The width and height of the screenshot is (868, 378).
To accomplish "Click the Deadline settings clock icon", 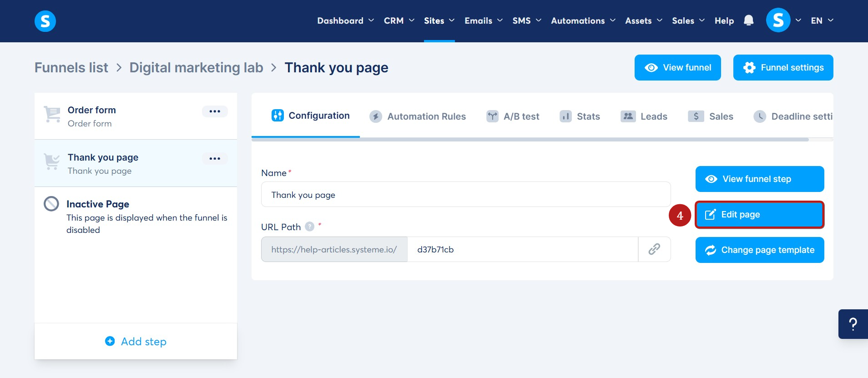I will [760, 116].
